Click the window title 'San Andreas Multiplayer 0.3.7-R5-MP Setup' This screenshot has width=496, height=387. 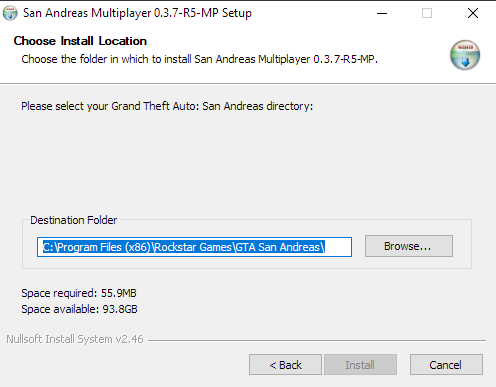point(137,13)
